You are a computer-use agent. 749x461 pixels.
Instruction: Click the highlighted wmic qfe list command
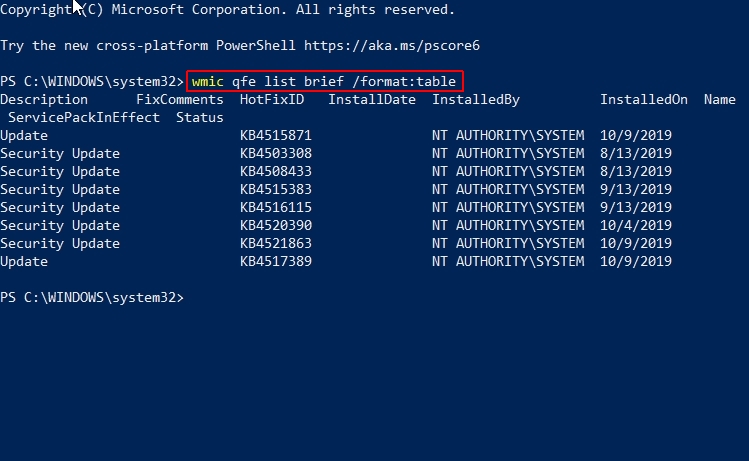pos(324,82)
